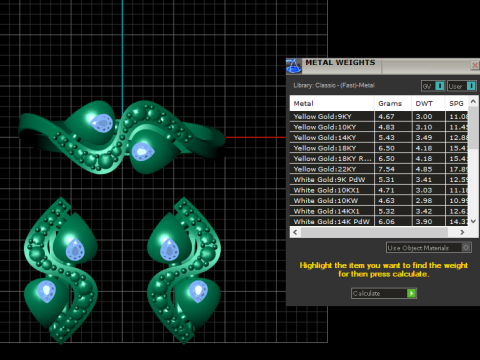The width and height of the screenshot is (480, 360).
Task: Select the ring model in the viewport
Action: (x=122, y=137)
